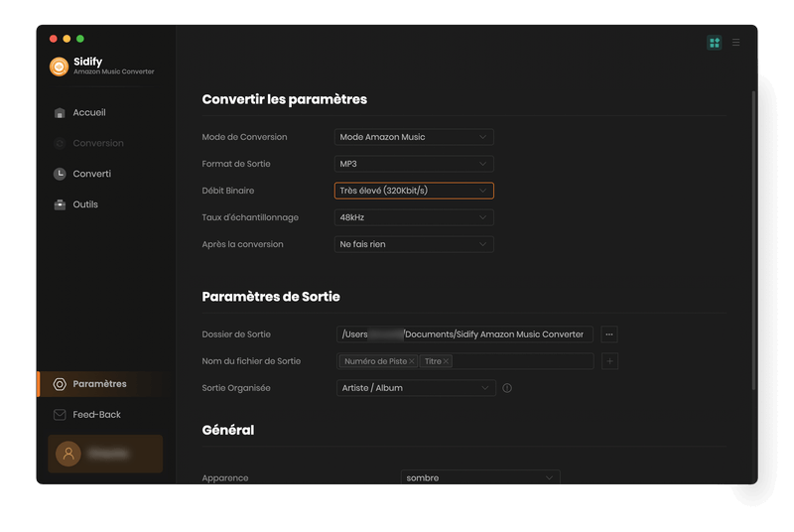Screen dimensions: 794x532
Task: Open the Converti section
Action: click(x=91, y=174)
